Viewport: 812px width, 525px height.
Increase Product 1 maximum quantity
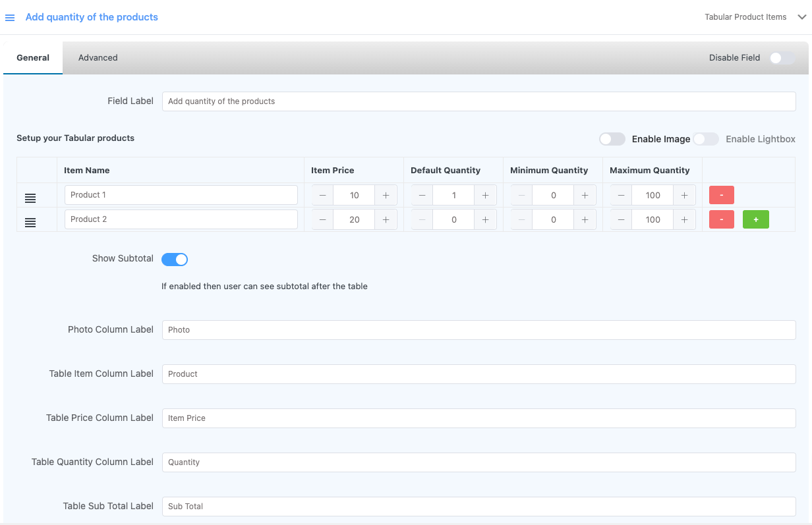[x=684, y=195]
